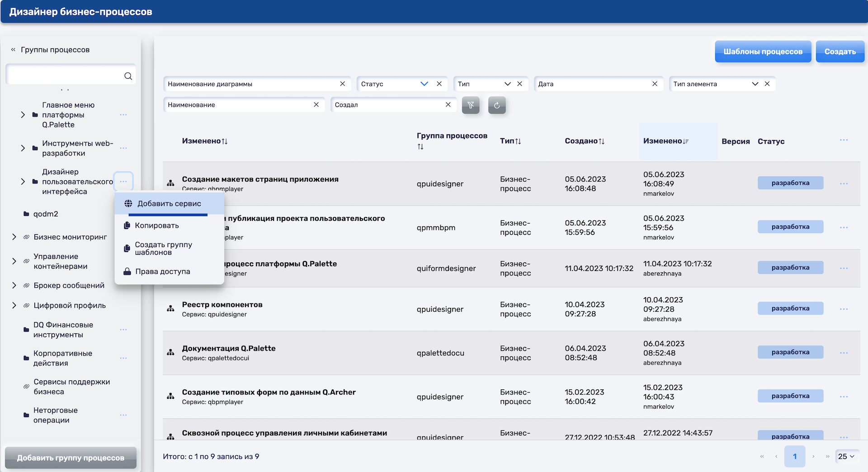The width and height of the screenshot is (868, 472).
Task: Open the table column settings dots in header
Action: pyautogui.click(x=844, y=140)
